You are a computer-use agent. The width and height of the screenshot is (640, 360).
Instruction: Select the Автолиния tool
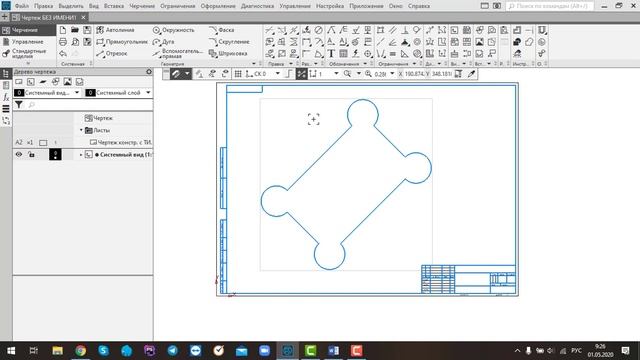tap(115, 30)
